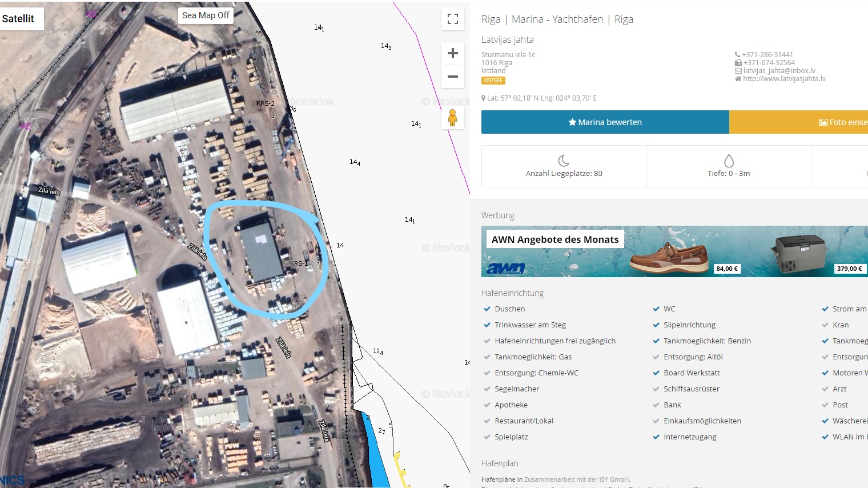Click the latvijas_jahta@inbox.lv email address
868x488 pixels.
779,71
